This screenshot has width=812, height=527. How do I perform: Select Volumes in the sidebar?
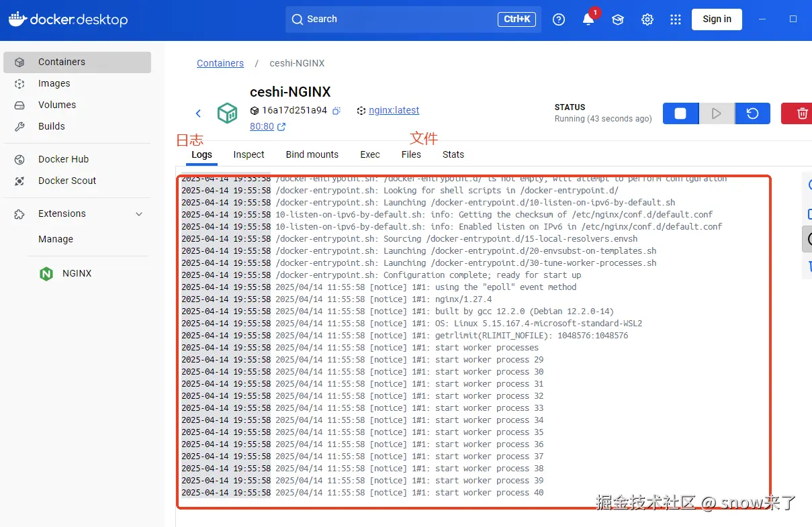(x=77, y=105)
